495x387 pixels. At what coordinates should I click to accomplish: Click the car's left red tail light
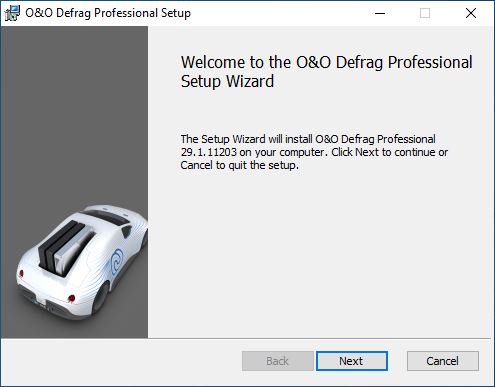21,274
